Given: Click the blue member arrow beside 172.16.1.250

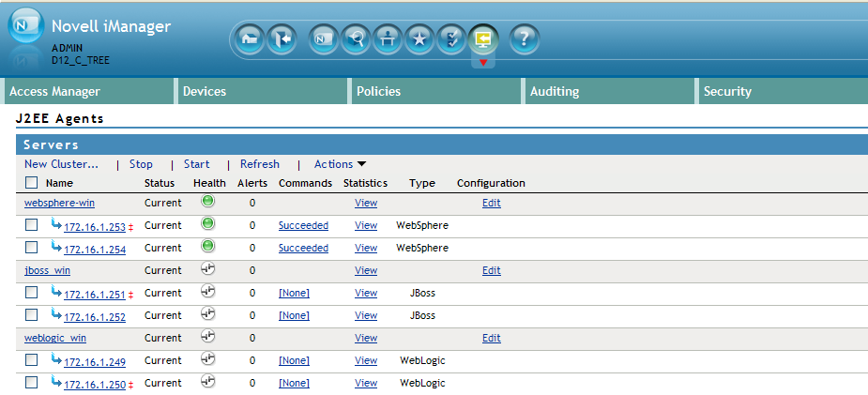Looking at the screenshot, I should pos(56,381).
